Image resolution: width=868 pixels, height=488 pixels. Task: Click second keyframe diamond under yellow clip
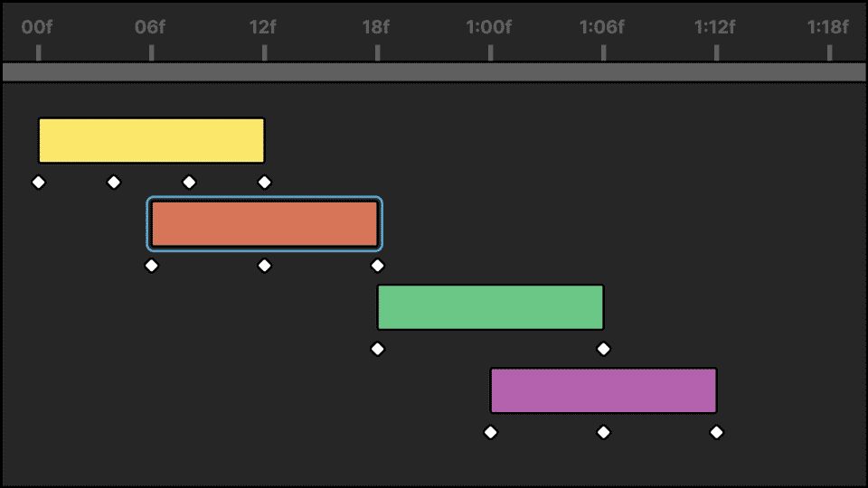(114, 183)
